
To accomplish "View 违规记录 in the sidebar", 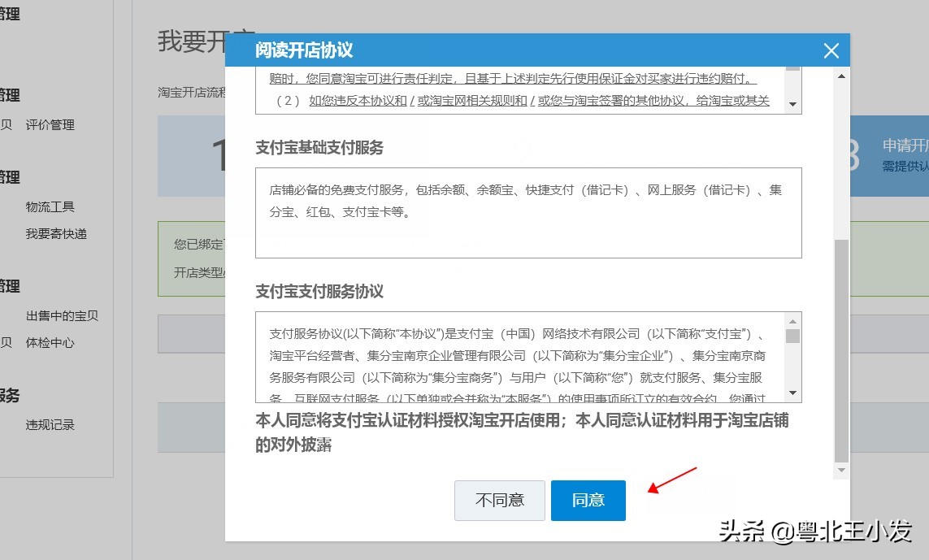I will coord(52,424).
